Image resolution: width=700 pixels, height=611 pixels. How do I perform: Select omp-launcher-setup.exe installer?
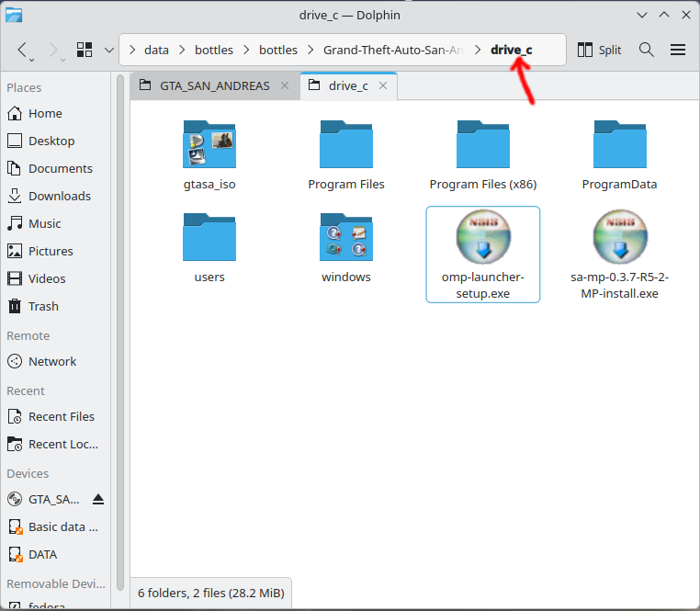coord(483,255)
